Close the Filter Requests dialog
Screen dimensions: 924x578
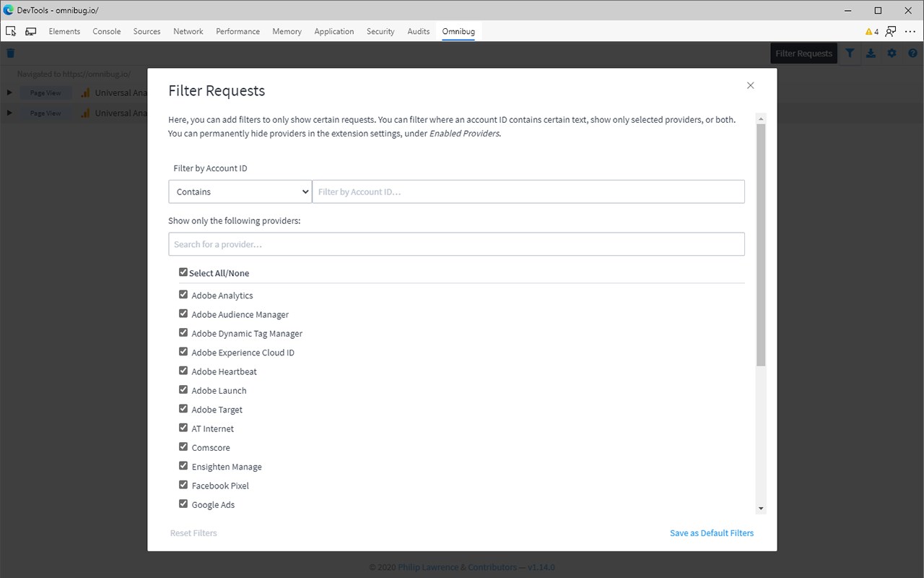pos(751,85)
